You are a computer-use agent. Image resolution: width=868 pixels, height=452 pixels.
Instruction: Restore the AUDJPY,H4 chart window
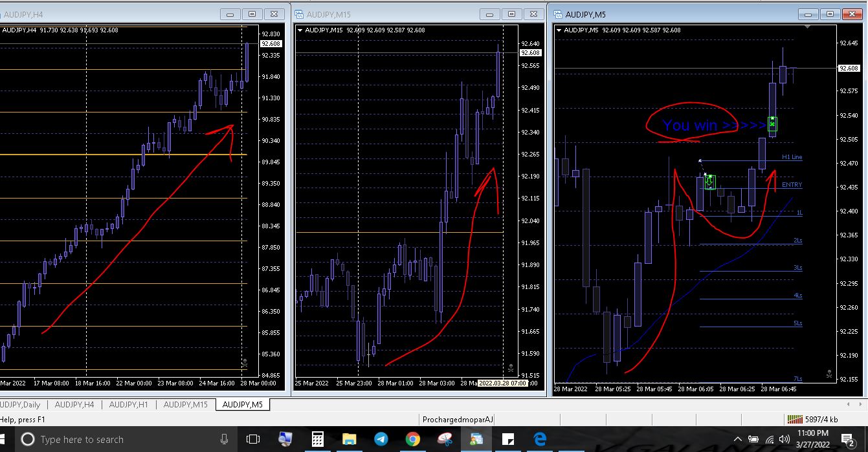click(x=252, y=14)
